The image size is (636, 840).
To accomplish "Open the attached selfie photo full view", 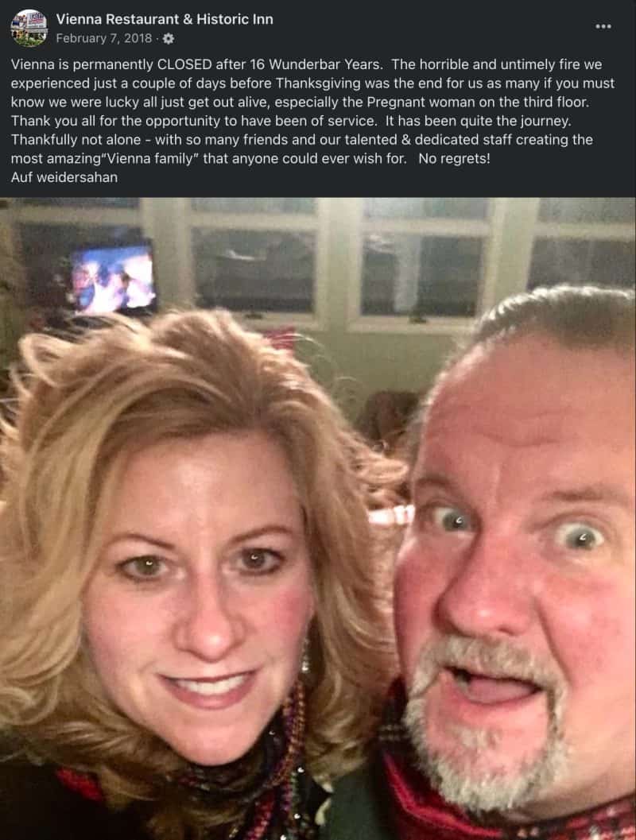I will [x=318, y=519].
